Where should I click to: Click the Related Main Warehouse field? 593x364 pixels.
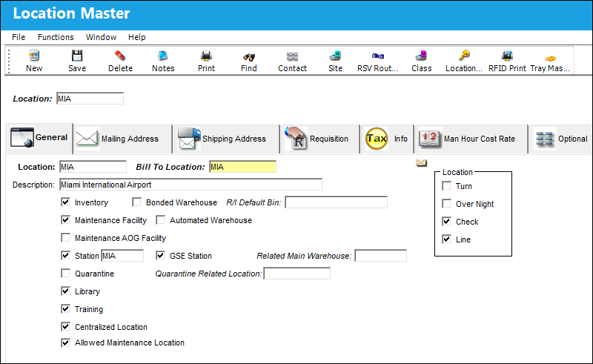(381, 256)
